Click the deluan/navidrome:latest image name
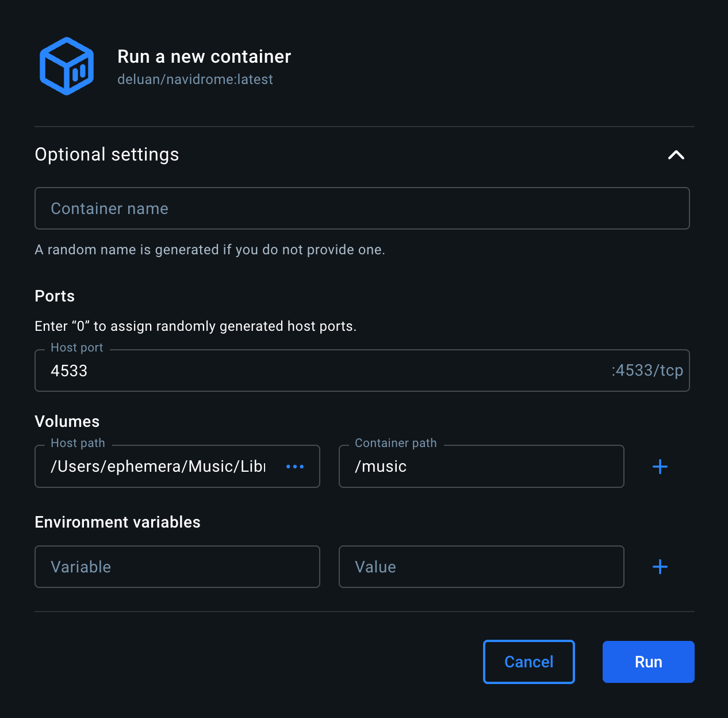 pos(195,79)
